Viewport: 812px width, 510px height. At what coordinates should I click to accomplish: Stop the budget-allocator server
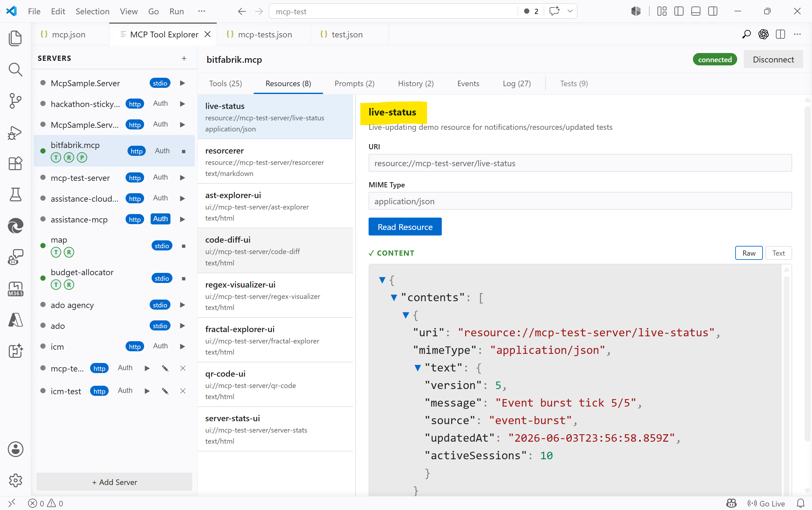point(184,278)
